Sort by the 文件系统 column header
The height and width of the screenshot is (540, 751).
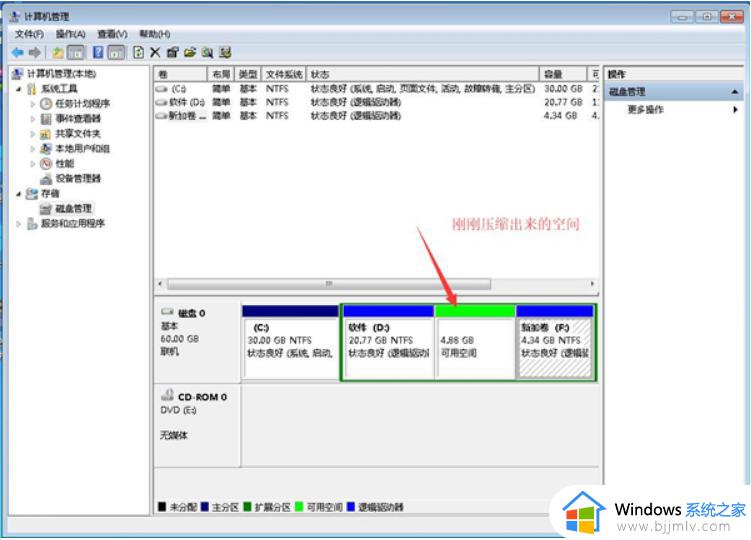pos(284,74)
